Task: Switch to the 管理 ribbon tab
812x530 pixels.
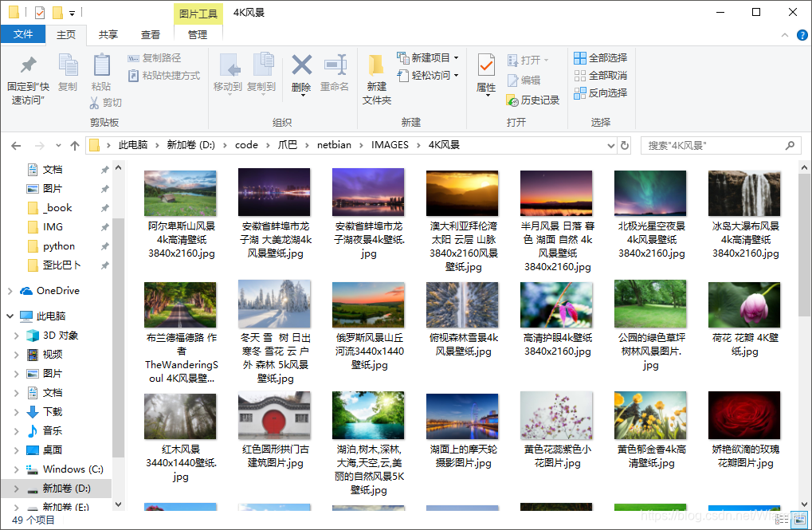Action: pos(198,35)
